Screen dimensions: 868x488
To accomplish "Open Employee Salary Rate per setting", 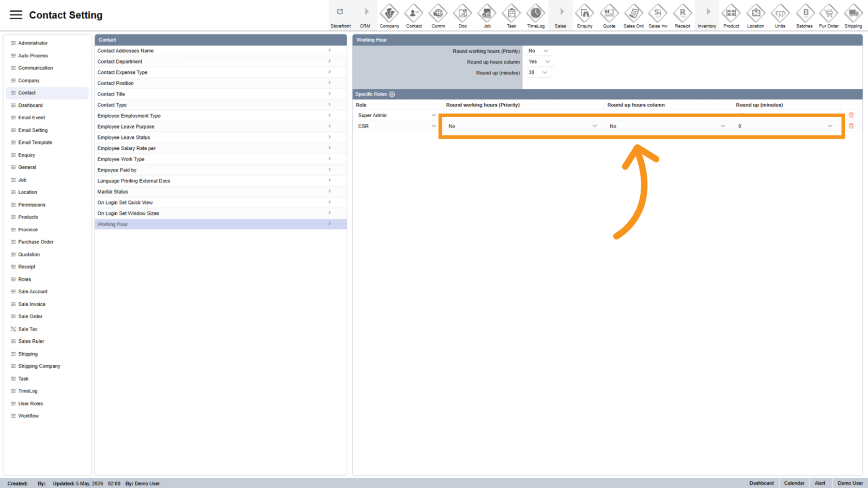I will tap(221, 148).
